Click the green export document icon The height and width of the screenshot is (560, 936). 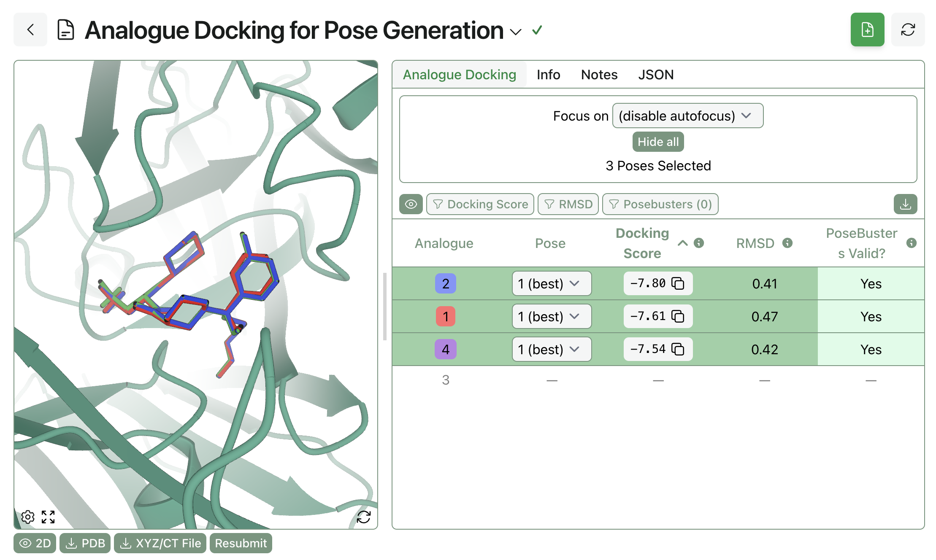pyautogui.click(x=867, y=30)
